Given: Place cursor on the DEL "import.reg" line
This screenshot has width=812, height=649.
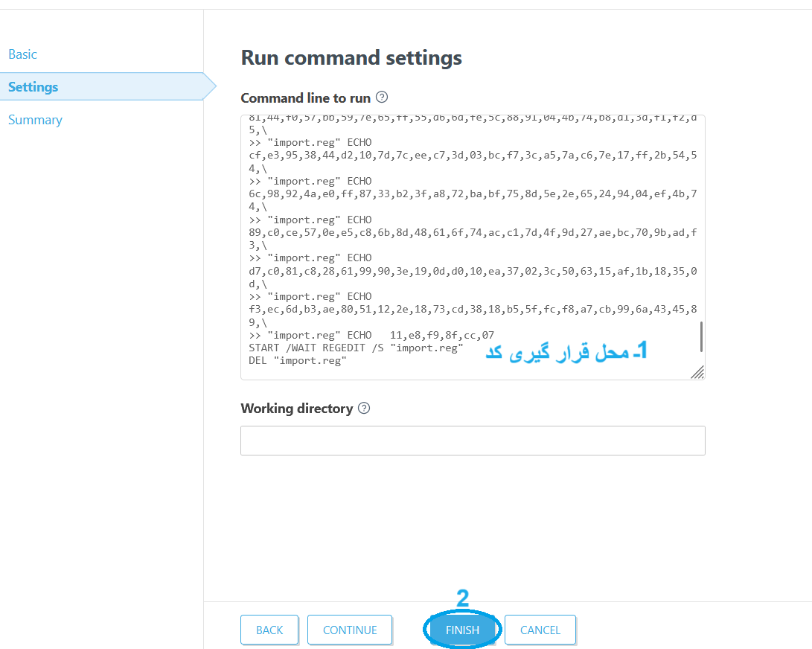Looking at the screenshot, I should click(298, 361).
